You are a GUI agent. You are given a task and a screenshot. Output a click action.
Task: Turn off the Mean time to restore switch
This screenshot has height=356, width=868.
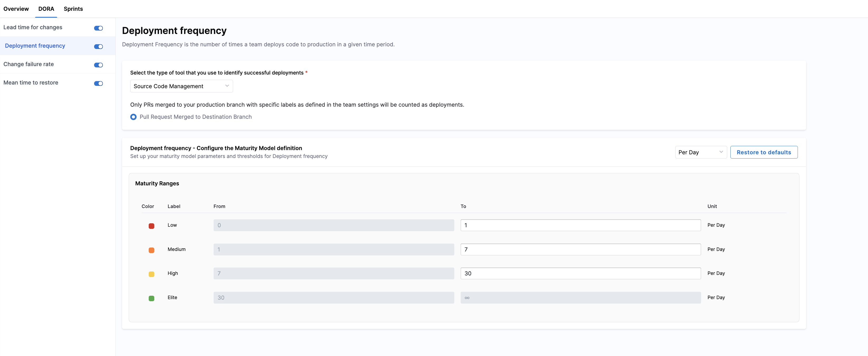[98, 83]
